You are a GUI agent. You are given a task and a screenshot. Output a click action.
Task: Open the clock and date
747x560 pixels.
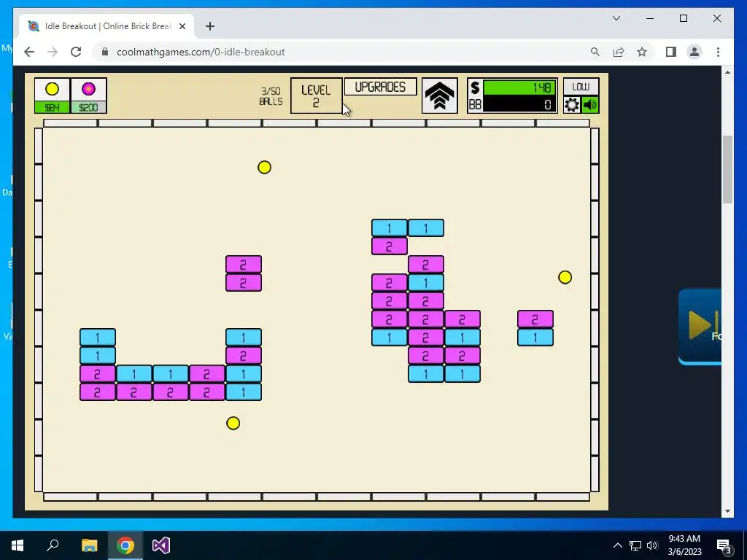click(684, 545)
